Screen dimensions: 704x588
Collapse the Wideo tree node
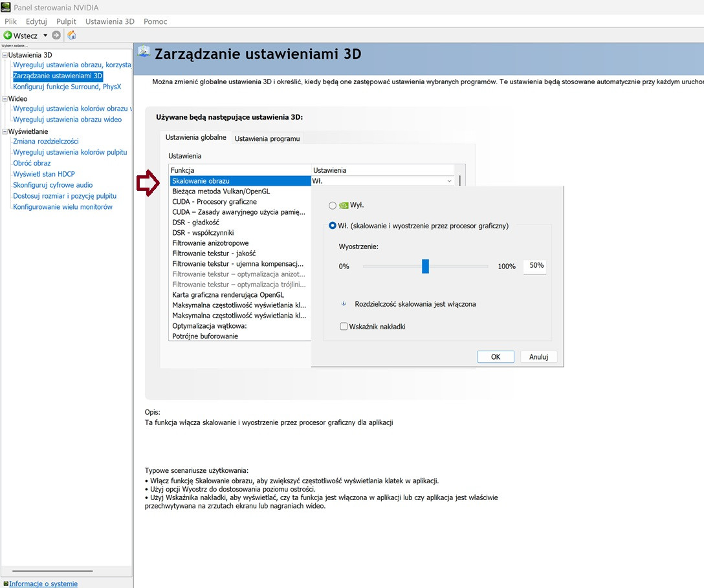pos(5,99)
